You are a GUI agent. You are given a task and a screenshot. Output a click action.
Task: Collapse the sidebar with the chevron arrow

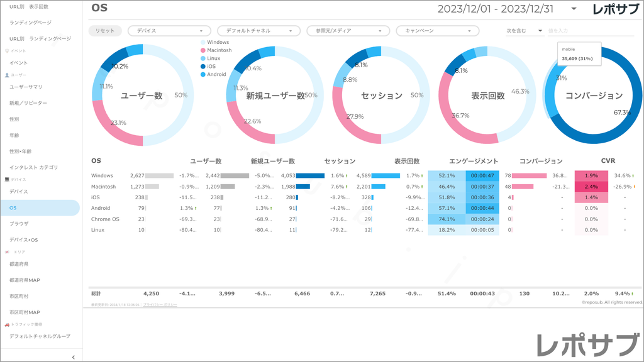(74, 357)
